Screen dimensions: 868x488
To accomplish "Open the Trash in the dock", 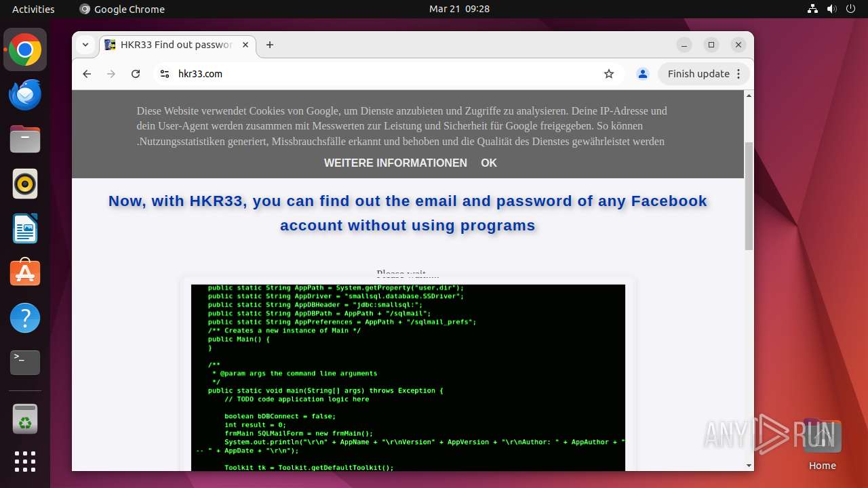I will pyautogui.click(x=25, y=419).
